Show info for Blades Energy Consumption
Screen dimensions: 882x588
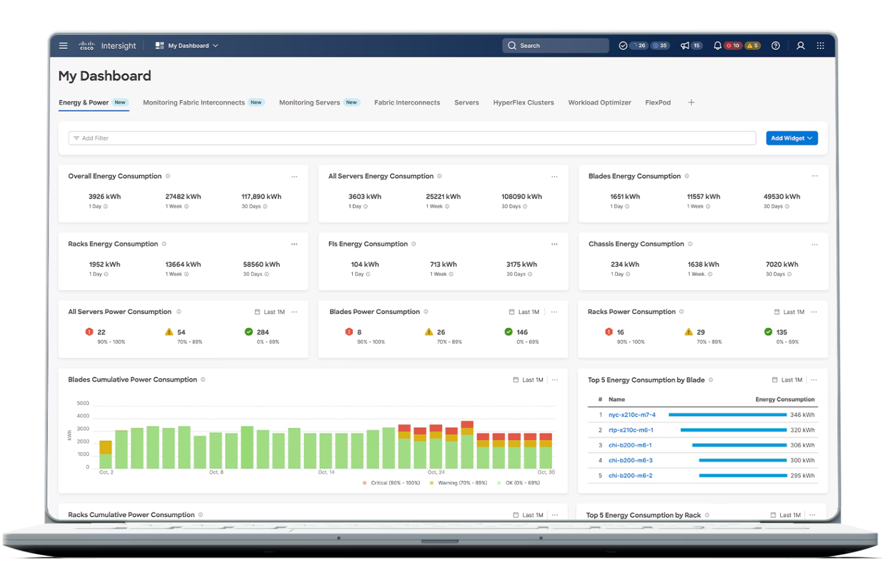point(687,176)
